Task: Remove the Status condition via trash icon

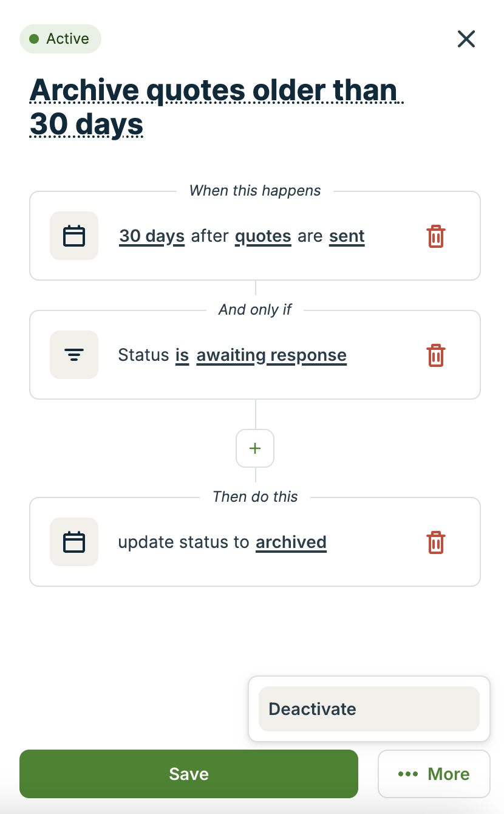Action: [435, 355]
